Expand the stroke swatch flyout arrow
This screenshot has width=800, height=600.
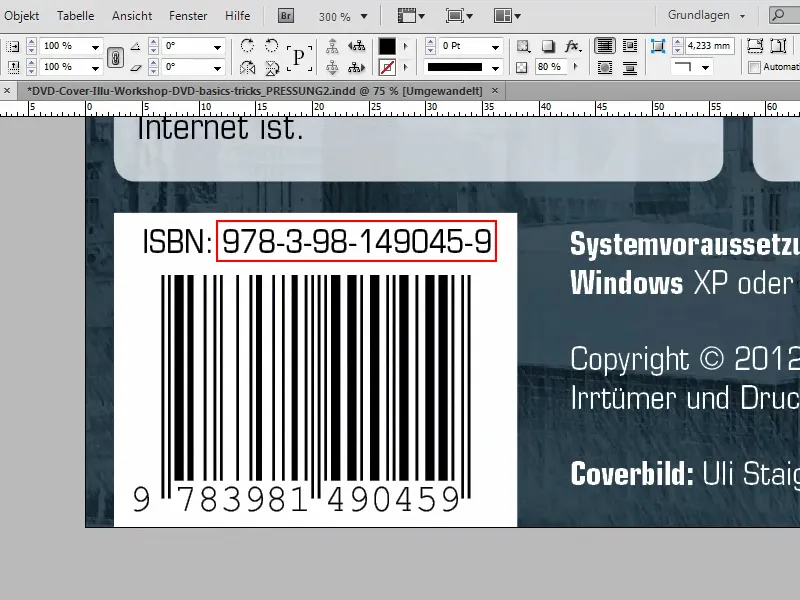[x=406, y=67]
